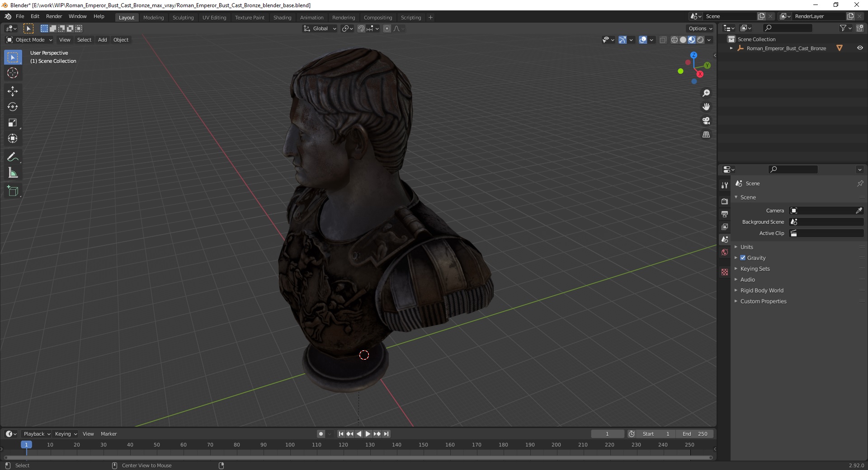Switch to the UV Editing workspace tab

(x=214, y=18)
